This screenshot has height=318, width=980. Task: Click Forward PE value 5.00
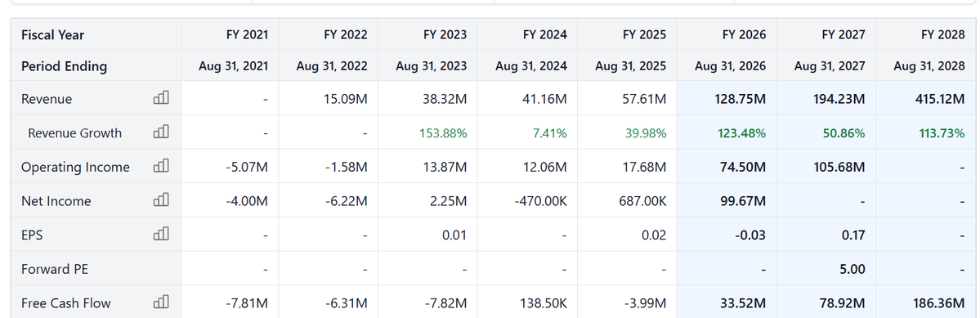(x=853, y=269)
